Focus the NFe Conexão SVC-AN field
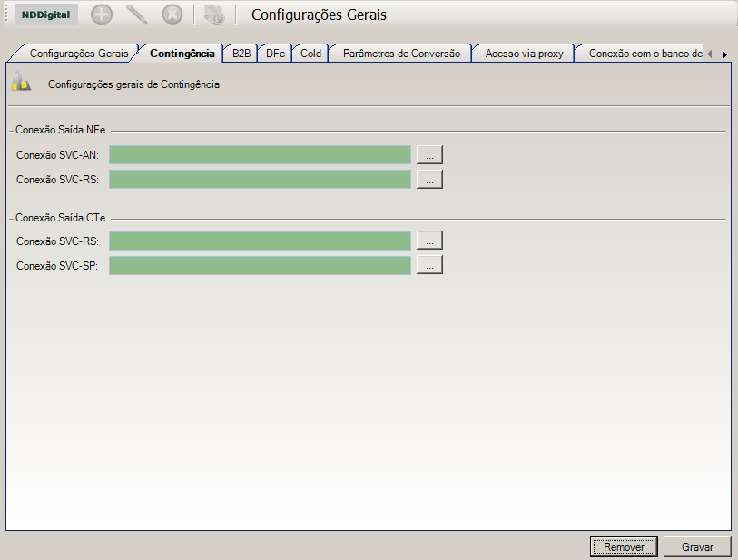Screen dimensions: 738x560 [260, 155]
